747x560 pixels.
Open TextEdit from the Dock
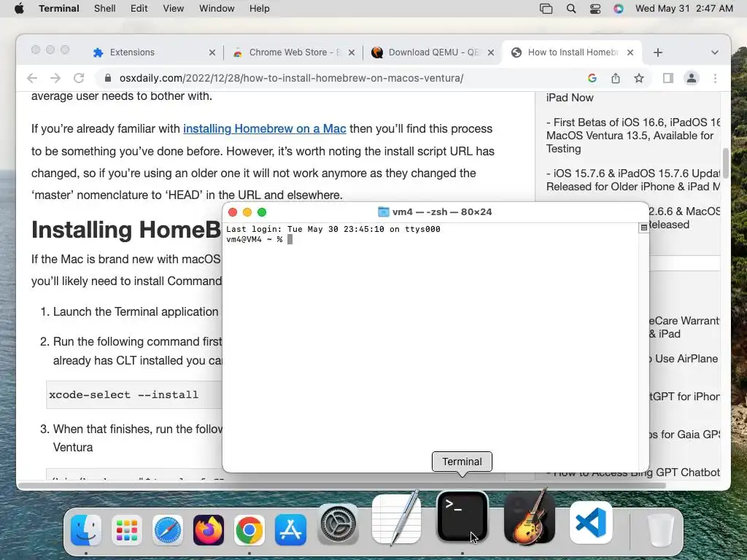396,518
